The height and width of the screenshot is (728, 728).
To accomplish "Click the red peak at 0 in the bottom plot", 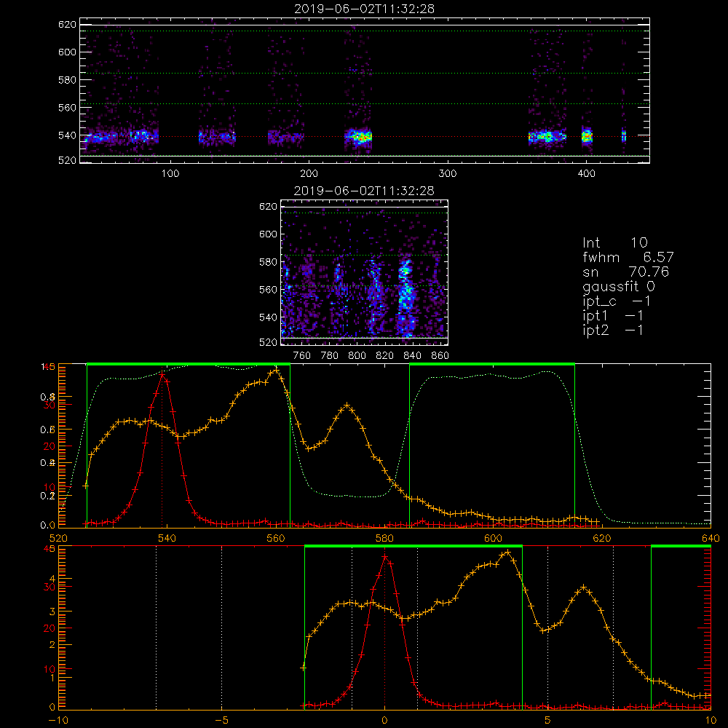I will click(384, 556).
